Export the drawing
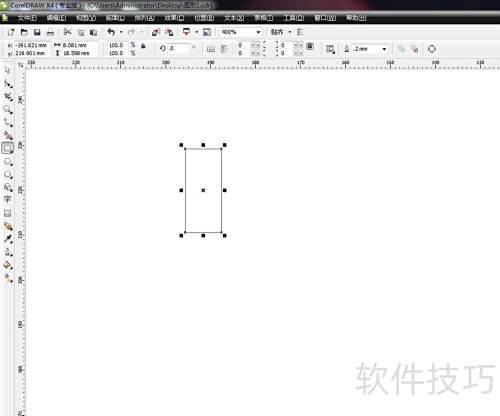This screenshot has width=500, height=416. coord(169,32)
